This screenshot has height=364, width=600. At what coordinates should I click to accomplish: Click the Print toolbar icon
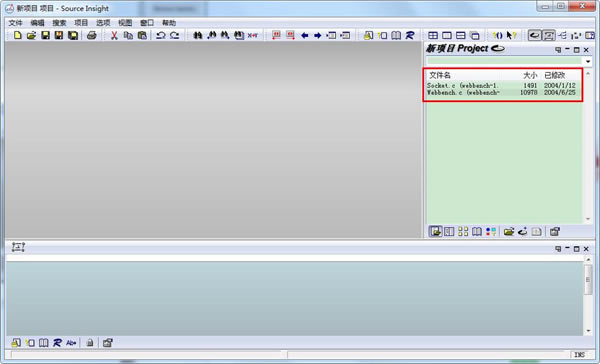(91, 36)
